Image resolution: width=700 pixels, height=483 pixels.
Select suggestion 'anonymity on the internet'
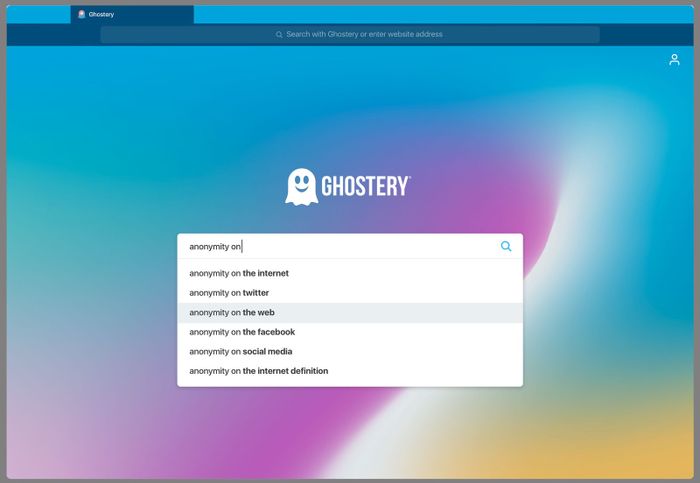pyautogui.click(x=350, y=273)
